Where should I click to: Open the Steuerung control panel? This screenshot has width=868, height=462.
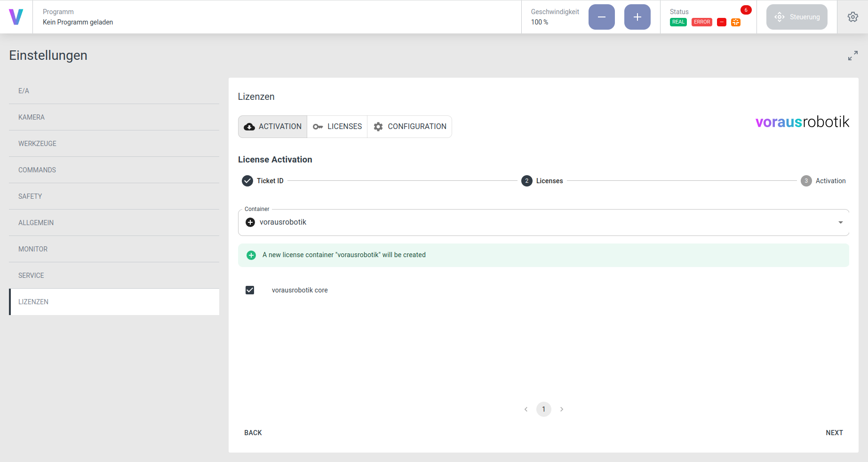(x=796, y=17)
